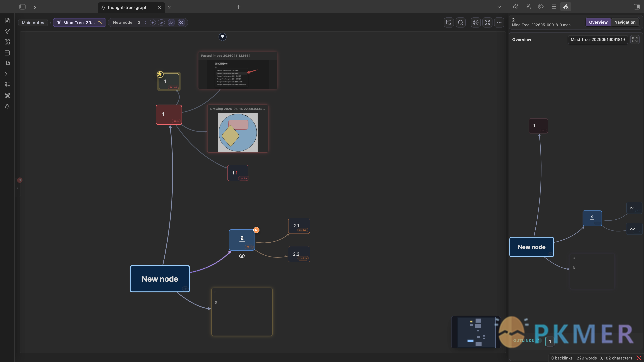Toggle the crossed-eye hide nodes button
The image size is (644, 362).
182,22
